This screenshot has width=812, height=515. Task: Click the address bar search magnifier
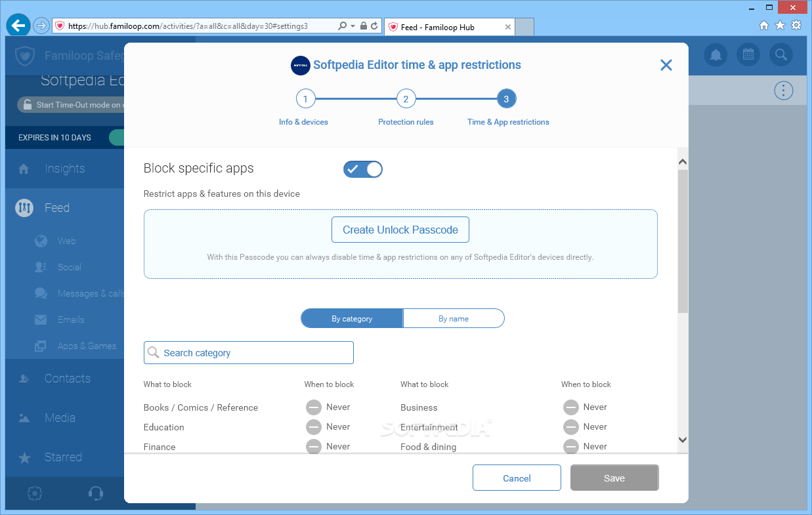pyautogui.click(x=342, y=26)
